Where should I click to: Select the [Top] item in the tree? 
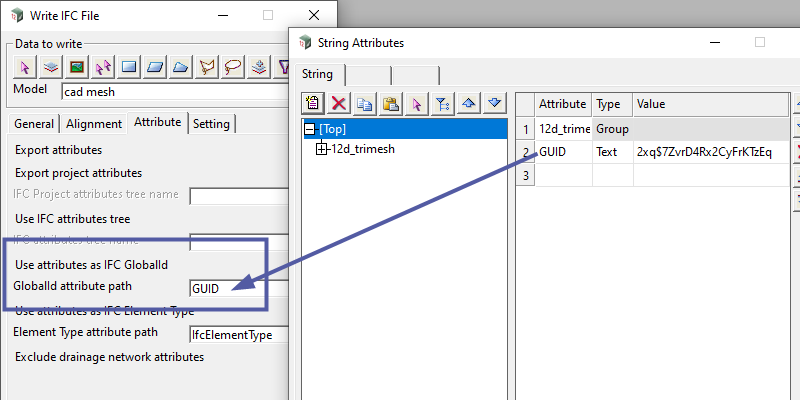click(x=332, y=129)
